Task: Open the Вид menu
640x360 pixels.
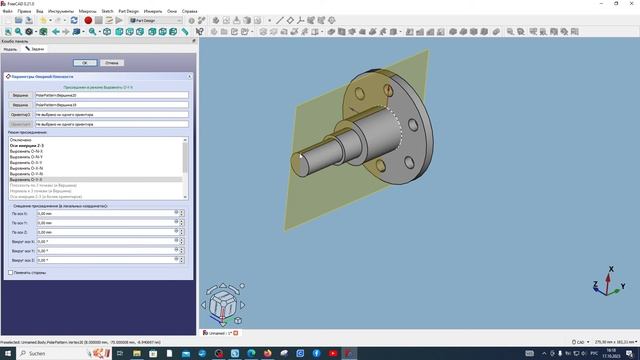Action: (x=40, y=11)
